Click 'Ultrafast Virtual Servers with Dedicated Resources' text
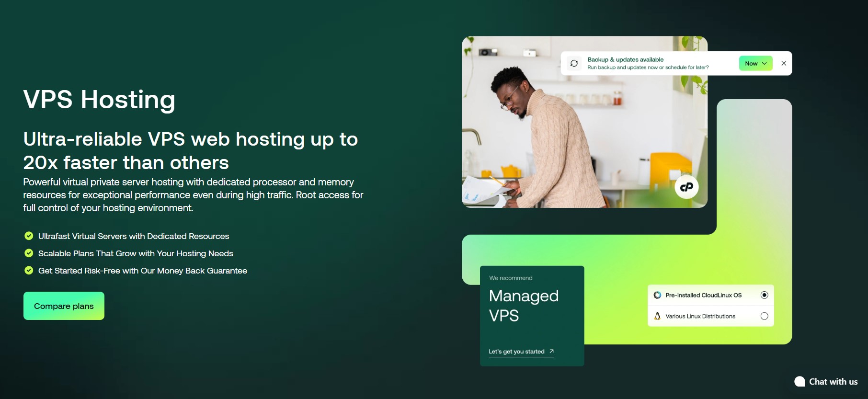 click(134, 236)
